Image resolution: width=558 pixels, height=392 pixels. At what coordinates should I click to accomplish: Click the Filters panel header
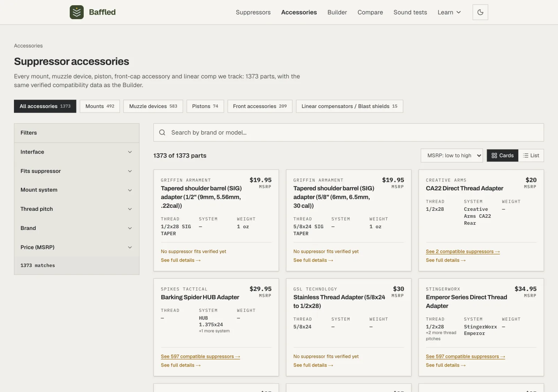point(77,133)
